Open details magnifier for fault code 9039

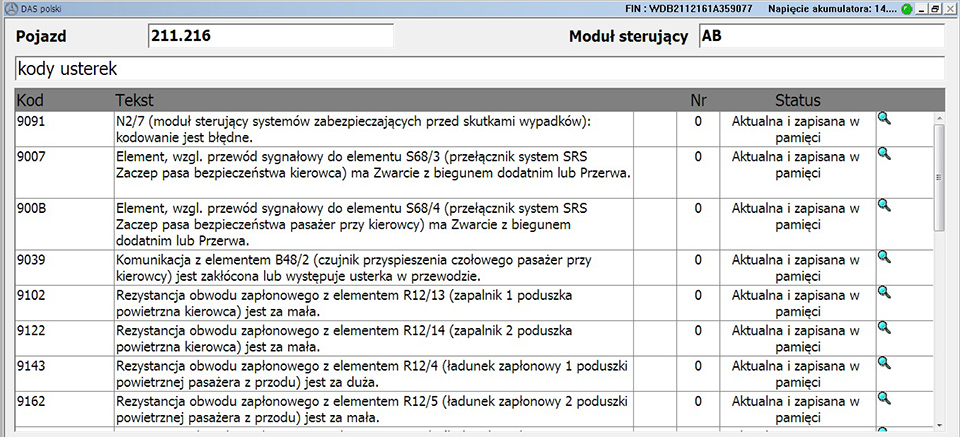(884, 256)
